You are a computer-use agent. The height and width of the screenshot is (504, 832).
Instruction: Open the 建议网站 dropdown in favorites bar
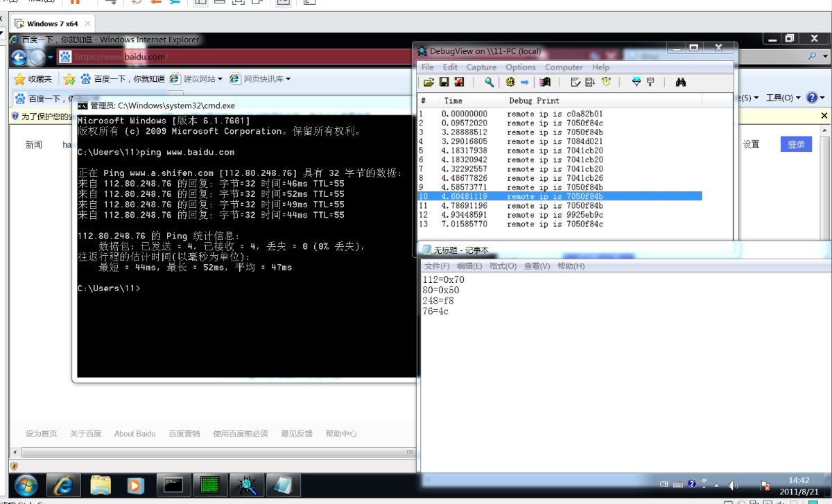tap(196, 79)
